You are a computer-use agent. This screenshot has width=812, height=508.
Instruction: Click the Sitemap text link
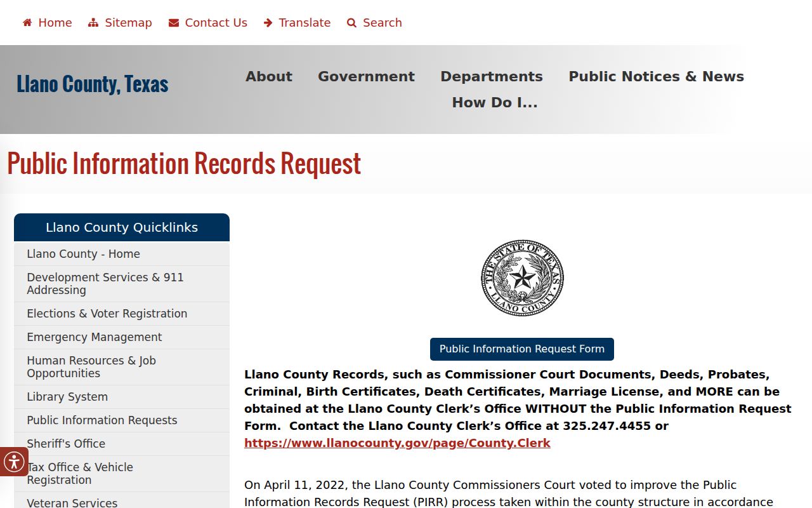coord(128,23)
